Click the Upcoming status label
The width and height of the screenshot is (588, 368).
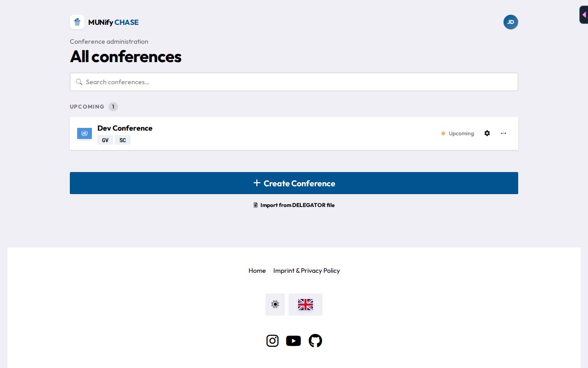(461, 133)
